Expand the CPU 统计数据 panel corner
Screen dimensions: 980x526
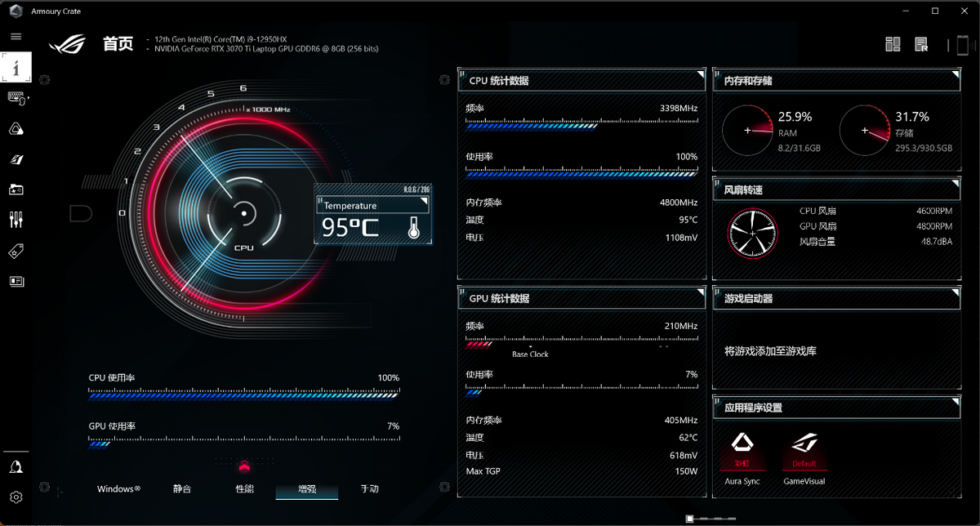pos(700,75)
